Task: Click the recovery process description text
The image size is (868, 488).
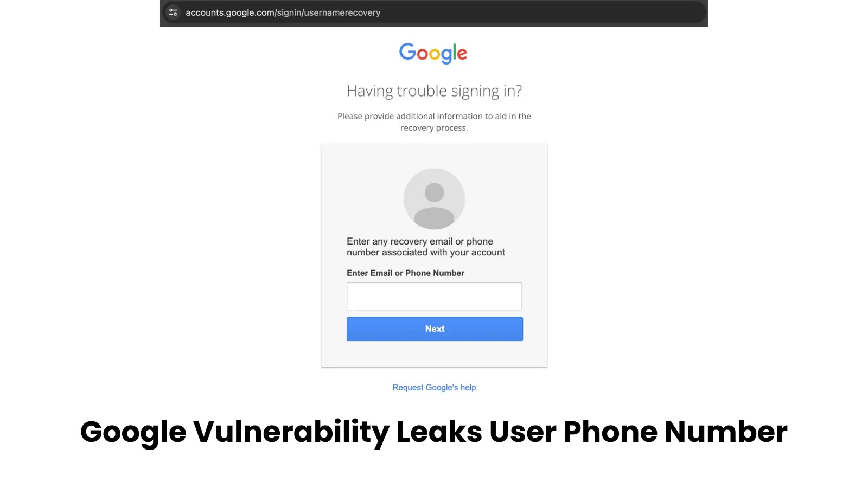Action: [x=434, y=121]
